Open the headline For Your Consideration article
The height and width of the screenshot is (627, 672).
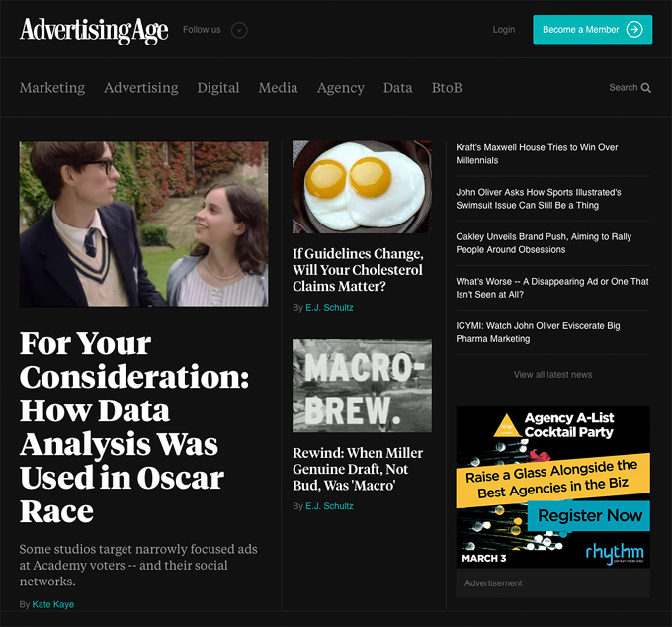click(134, 427)
